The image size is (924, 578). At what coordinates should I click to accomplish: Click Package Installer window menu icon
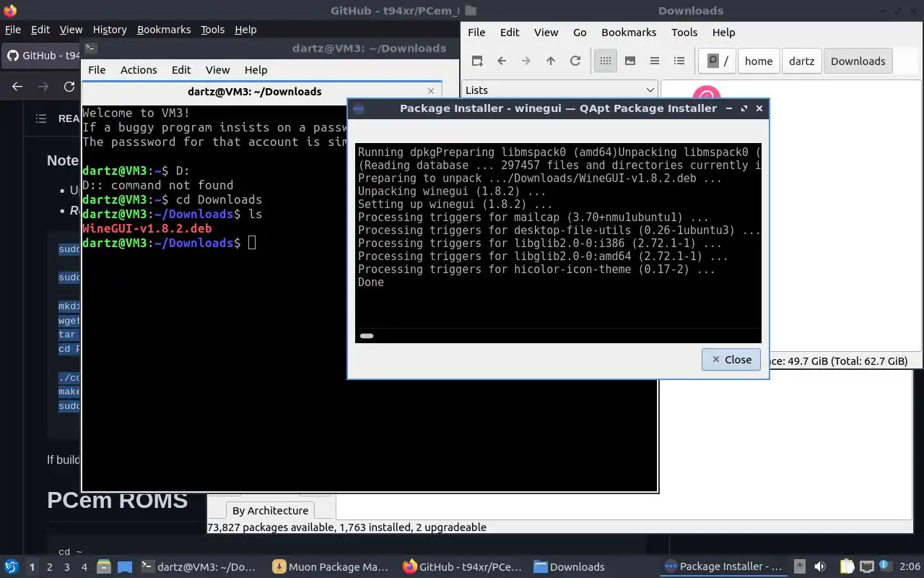pos(358,108)
